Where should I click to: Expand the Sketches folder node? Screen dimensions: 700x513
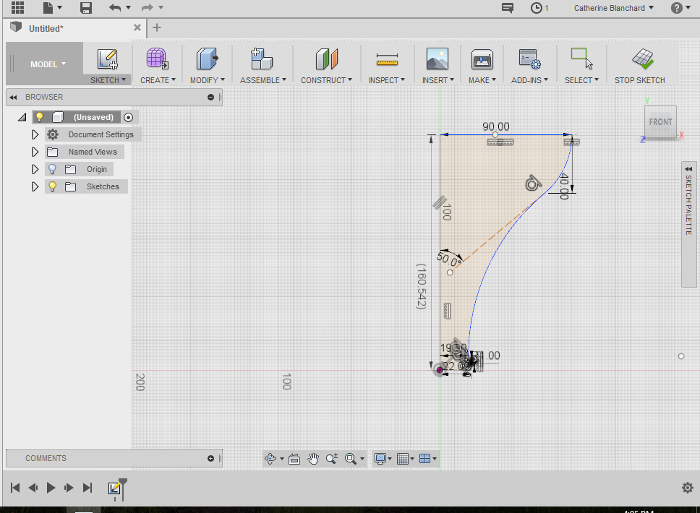coord(35,187)
